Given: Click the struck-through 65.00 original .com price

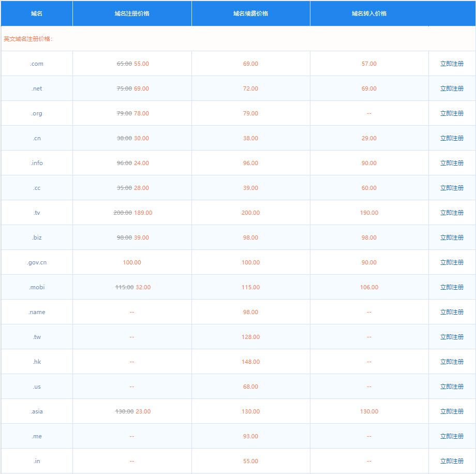Looking at the screenshot, I should (125, 64).
